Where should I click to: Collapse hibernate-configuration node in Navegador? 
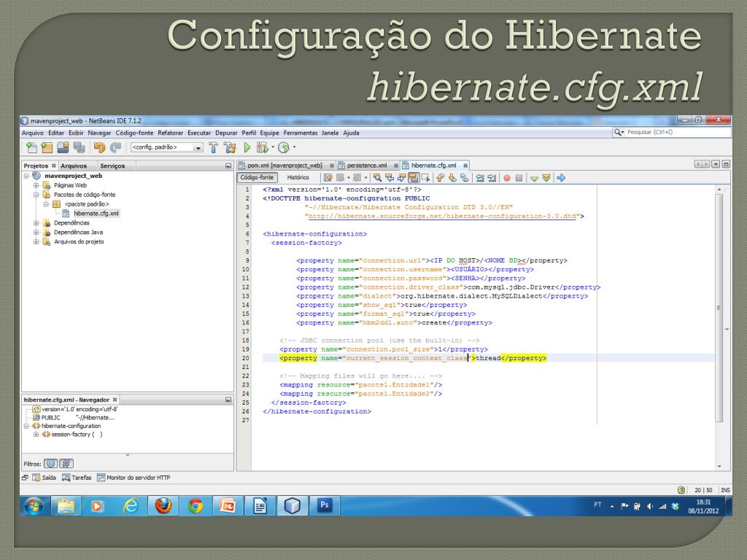pyautogui.click(x=27, y=426)
